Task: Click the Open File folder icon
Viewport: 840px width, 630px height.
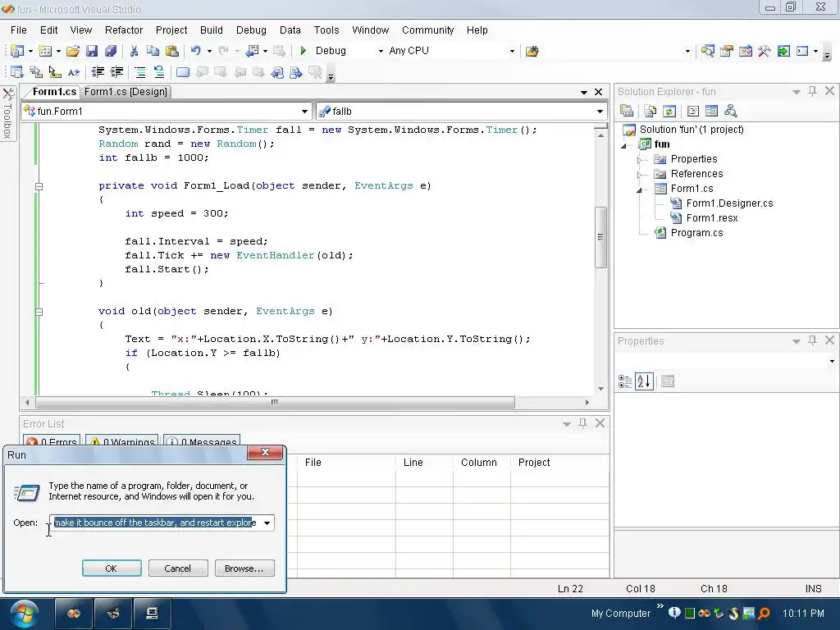Action: click(73, 51)
